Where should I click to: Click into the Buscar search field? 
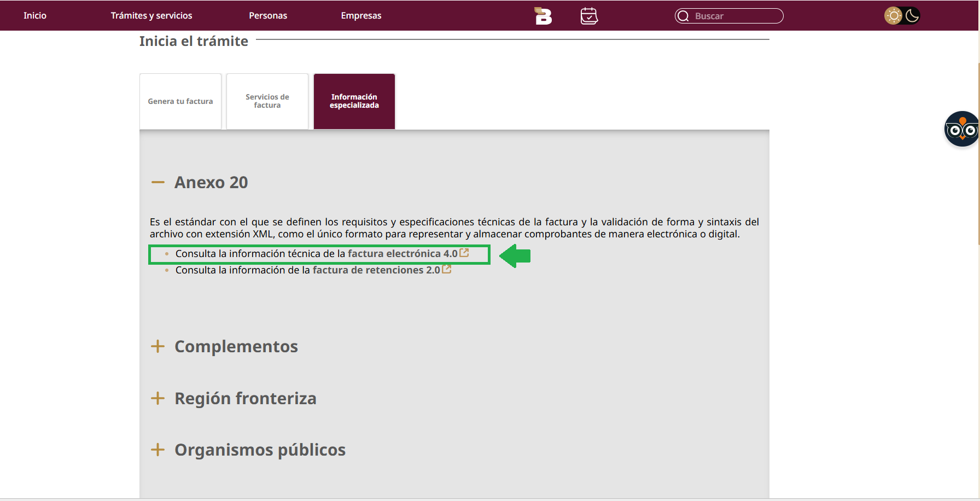729,16
